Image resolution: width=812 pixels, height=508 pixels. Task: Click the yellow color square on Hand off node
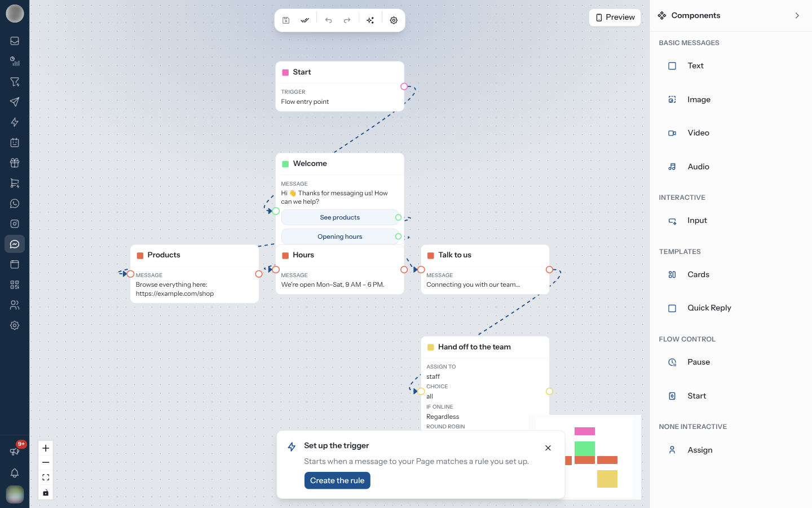coord(431,347)
